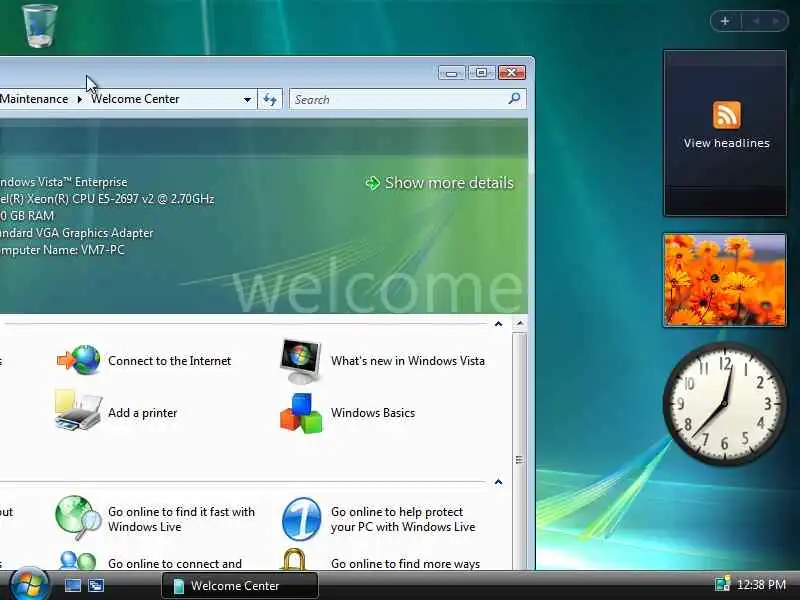
Task: Click the people icon beside 'connect and'
Action: click(78, 560)
